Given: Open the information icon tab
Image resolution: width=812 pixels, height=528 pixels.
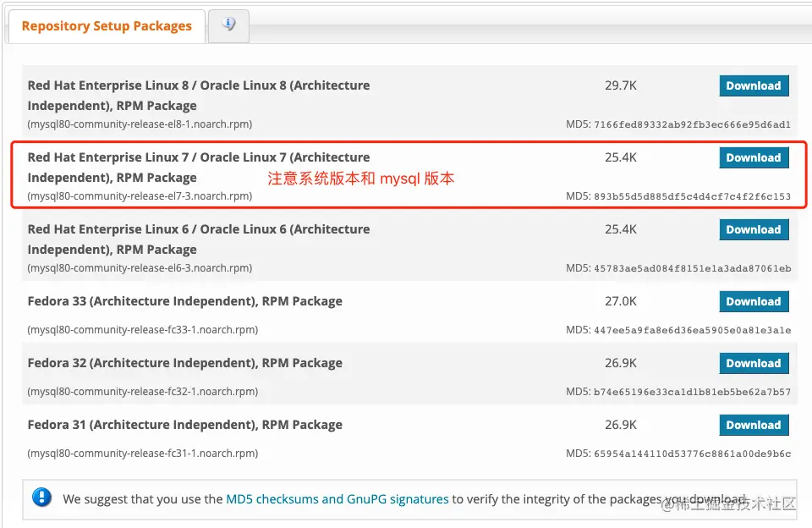Looking at the screenshot, I should pyautogui.click(x=228, y=25).
